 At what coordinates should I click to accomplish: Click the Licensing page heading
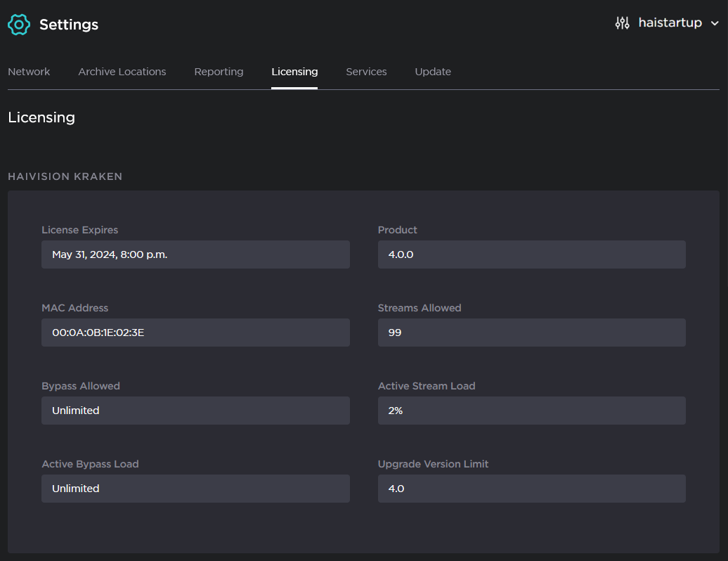click(41, 117)
